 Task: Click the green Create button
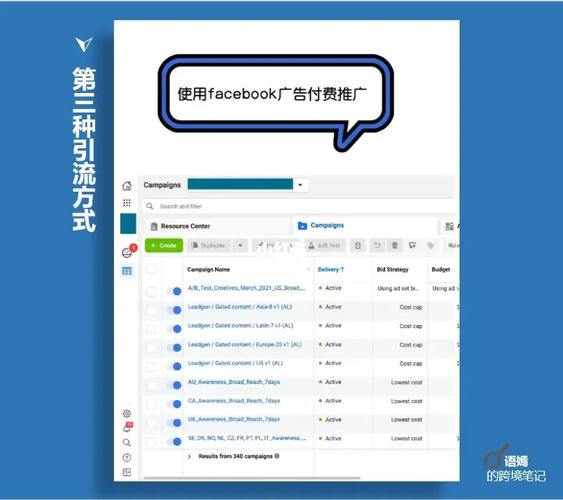tap(164, 246)
